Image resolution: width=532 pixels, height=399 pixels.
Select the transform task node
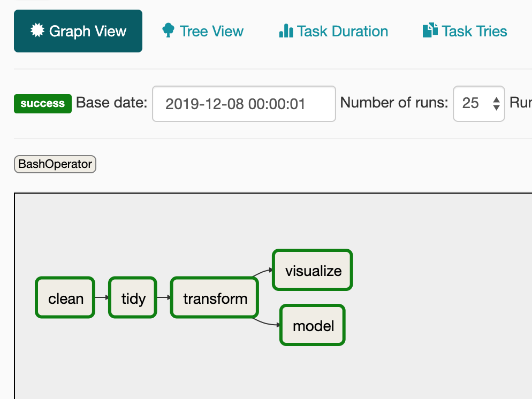pos(215,297)
